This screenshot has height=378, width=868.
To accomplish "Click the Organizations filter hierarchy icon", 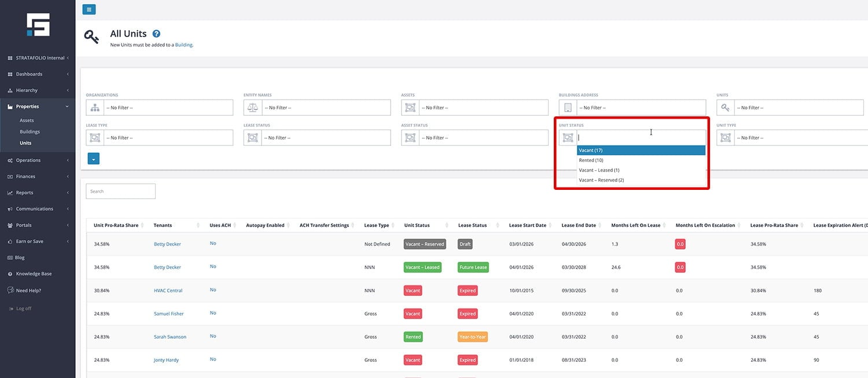I will point(95,108).
